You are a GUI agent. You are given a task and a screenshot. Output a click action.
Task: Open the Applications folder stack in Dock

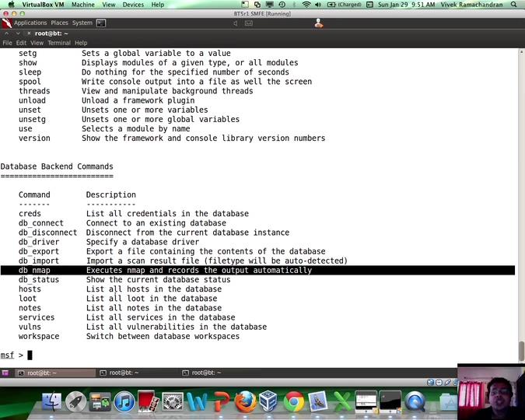pos(448,402)
